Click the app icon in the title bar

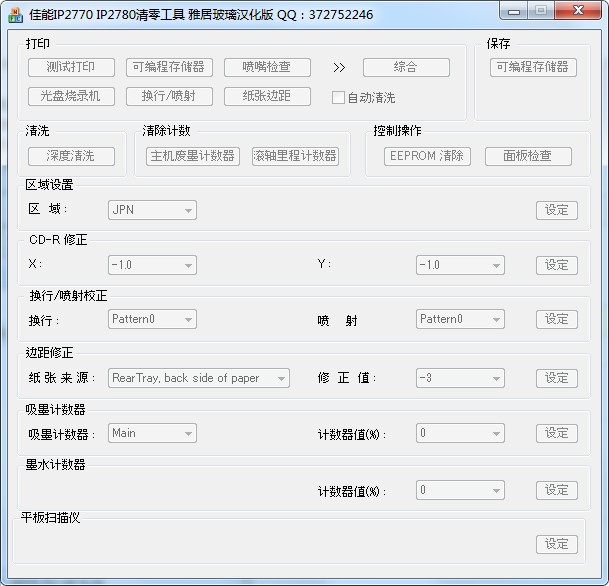coord(16,15)
